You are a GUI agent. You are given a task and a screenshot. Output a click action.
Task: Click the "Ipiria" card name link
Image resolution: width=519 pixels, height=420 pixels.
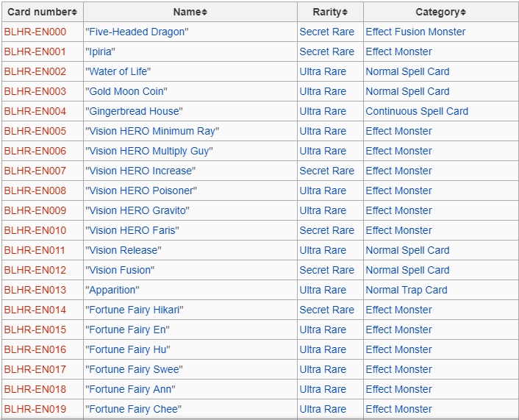point(100,51)
